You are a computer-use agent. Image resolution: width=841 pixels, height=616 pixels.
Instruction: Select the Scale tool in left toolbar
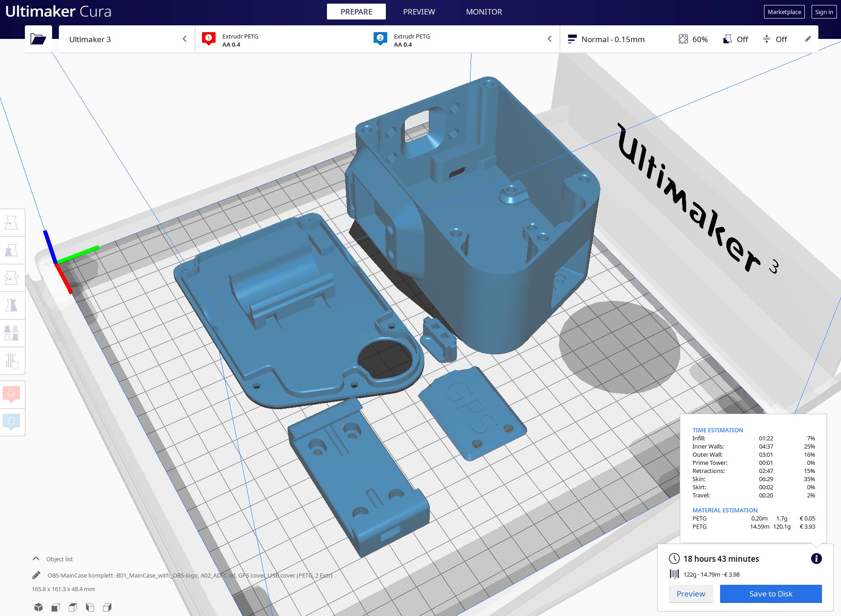11,250
